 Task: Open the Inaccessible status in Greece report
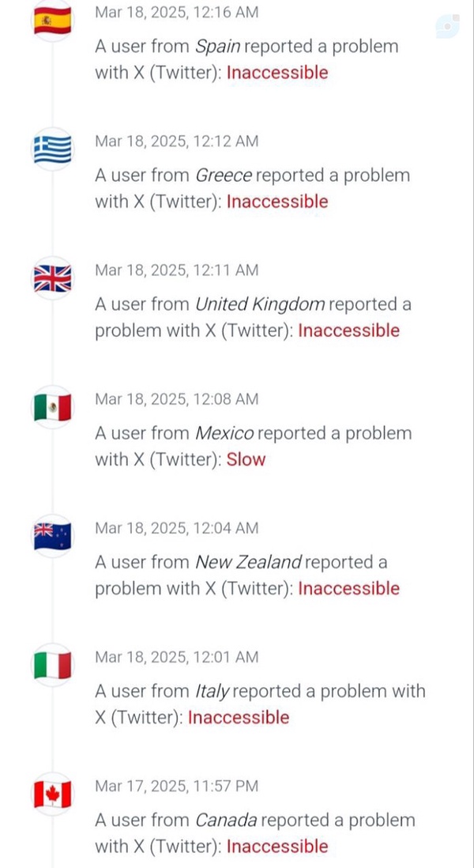pyautogui.click(x=277, y=202)
